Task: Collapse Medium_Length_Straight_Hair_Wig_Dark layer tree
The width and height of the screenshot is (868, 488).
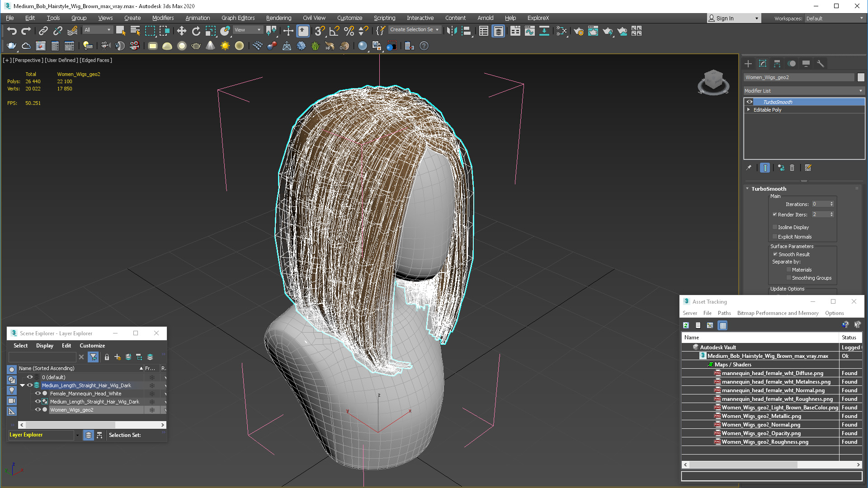Action: [22, 385]
